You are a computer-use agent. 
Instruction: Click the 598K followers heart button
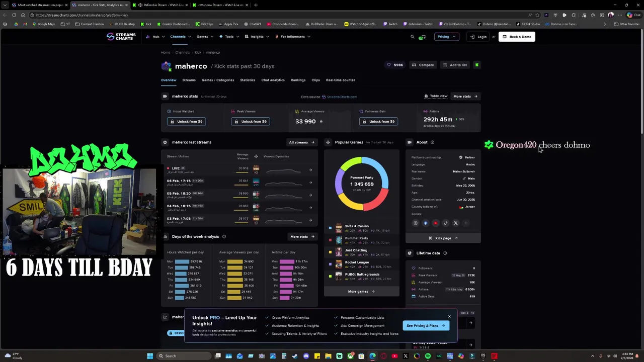[x=394, y=65]
